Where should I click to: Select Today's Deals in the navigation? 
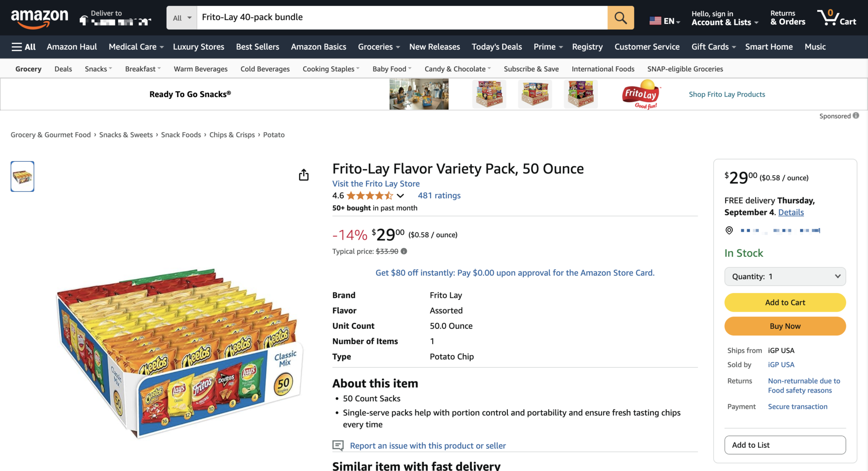click(496, 47)
